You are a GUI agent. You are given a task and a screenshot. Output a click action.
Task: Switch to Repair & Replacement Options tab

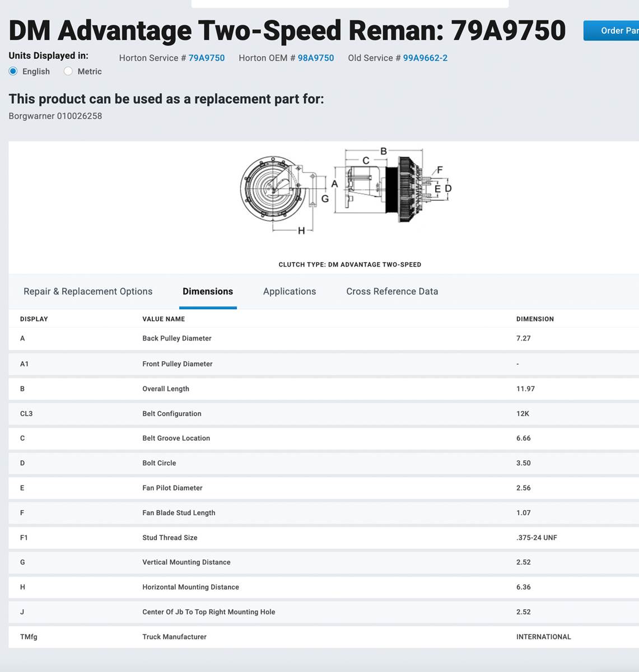click(88, 291)
